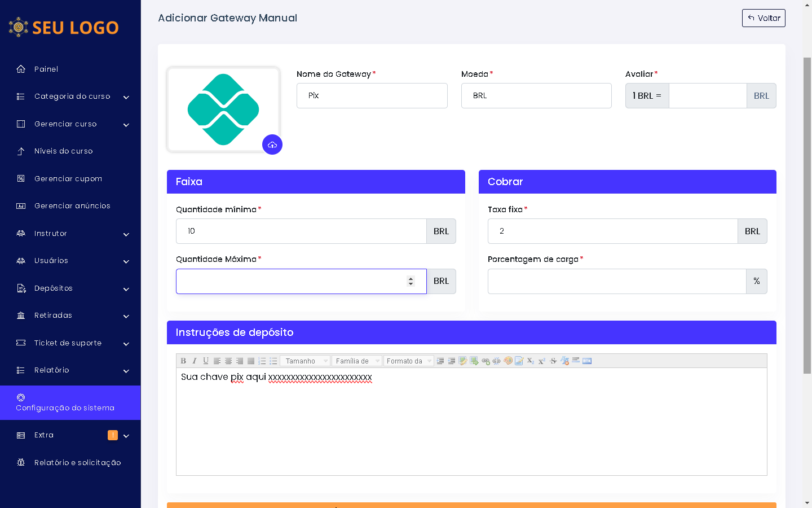
Task: Click the Quantidade Máxima number stepper
Action: tap(411, 281)
